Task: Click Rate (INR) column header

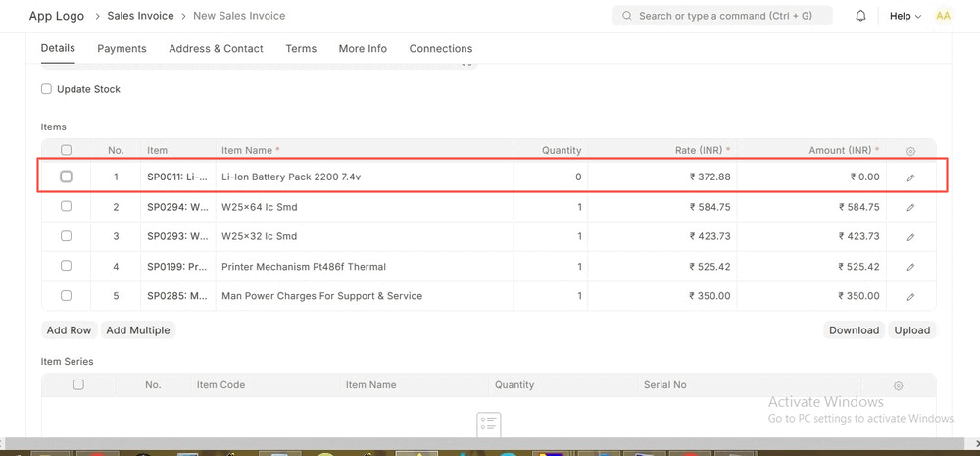Action: (x=703, y=150)
